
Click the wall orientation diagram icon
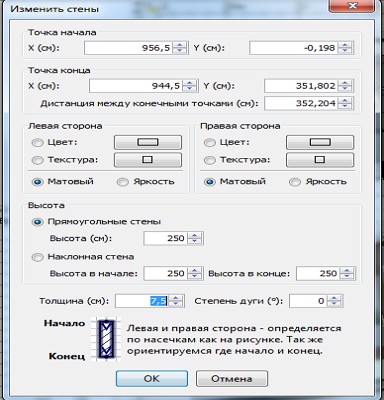click(106, 339)
